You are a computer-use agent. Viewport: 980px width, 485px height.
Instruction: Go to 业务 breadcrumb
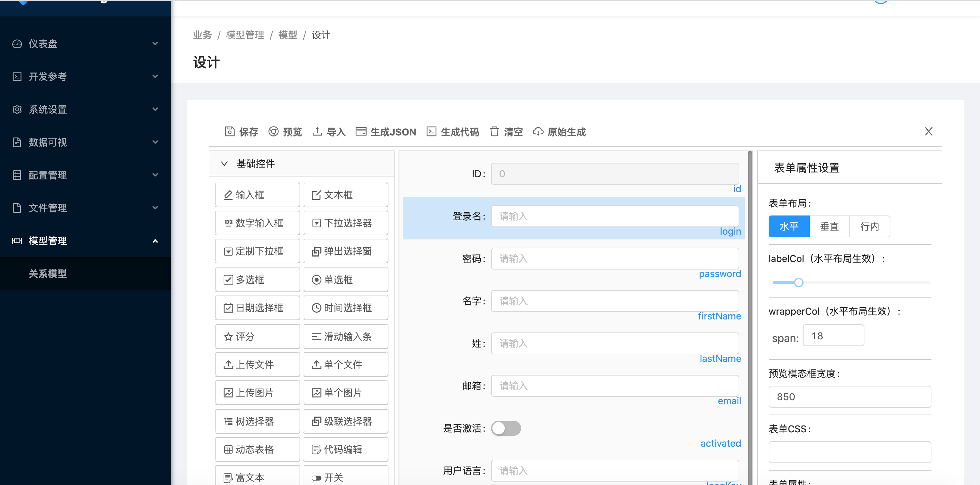coord(202,35)
